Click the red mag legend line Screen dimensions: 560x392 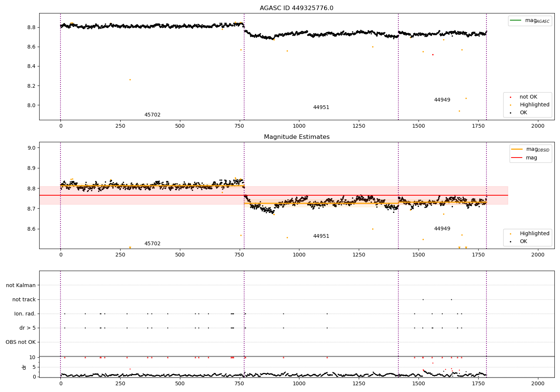517,158
